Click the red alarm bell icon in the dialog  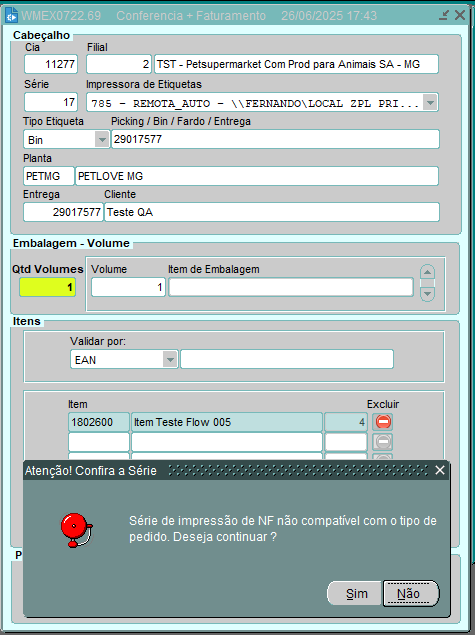tap(77, 530)
